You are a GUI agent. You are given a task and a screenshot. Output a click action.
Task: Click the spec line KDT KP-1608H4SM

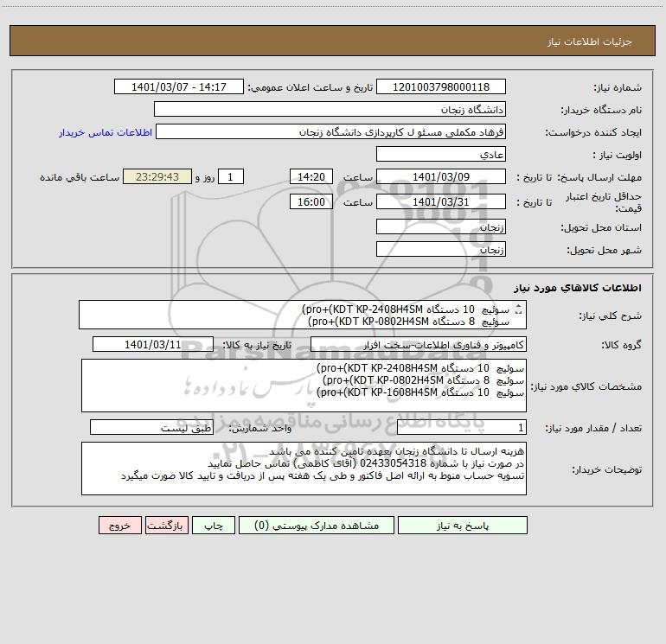pos(421,392)
